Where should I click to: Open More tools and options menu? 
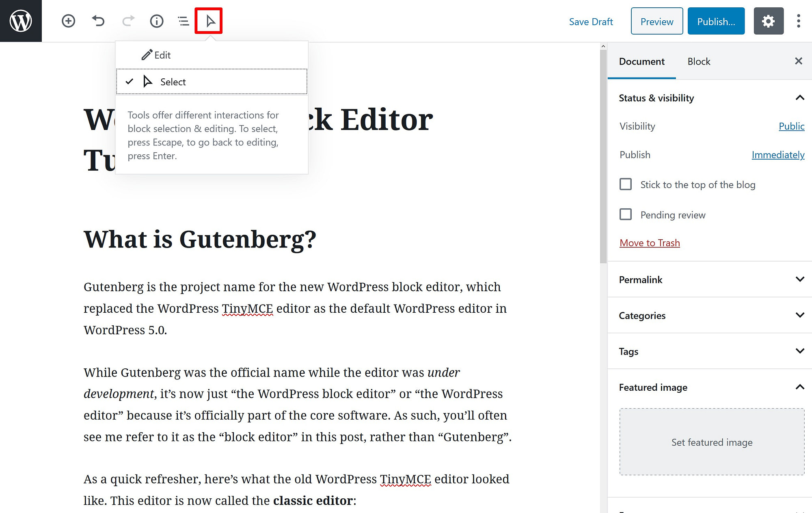(x=798, y=21)
